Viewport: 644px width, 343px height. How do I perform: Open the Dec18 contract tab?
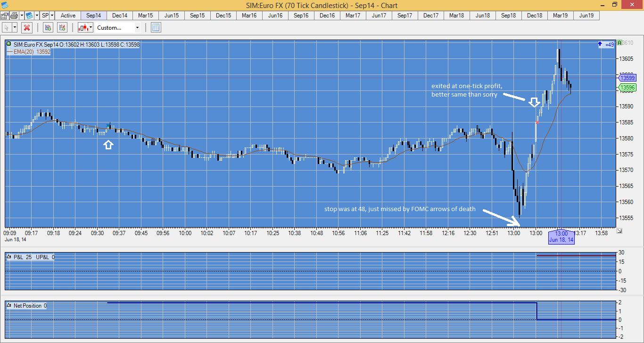tap(535, 16)
